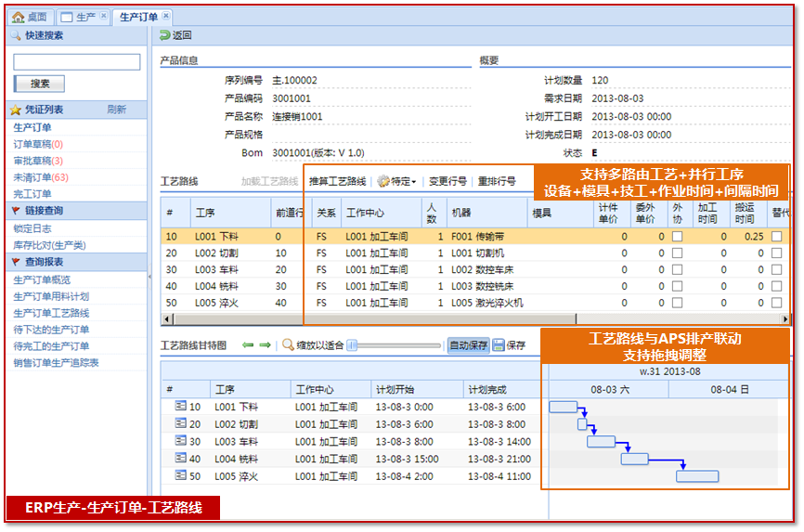Switch to the 生产 tab

[x=84, y=18]
